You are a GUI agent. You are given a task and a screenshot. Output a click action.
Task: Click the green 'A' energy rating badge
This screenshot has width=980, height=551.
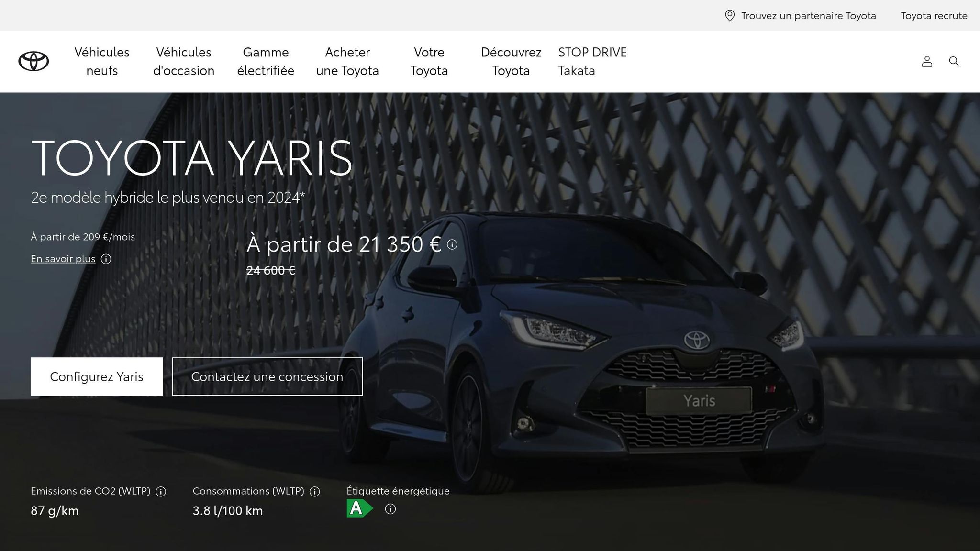pos(358,509)
